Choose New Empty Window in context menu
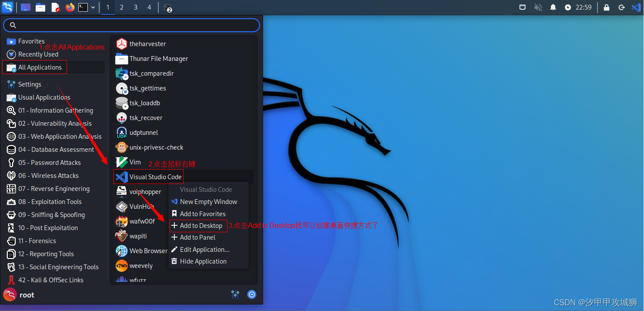The image size is (644, 311). (208, 202)
